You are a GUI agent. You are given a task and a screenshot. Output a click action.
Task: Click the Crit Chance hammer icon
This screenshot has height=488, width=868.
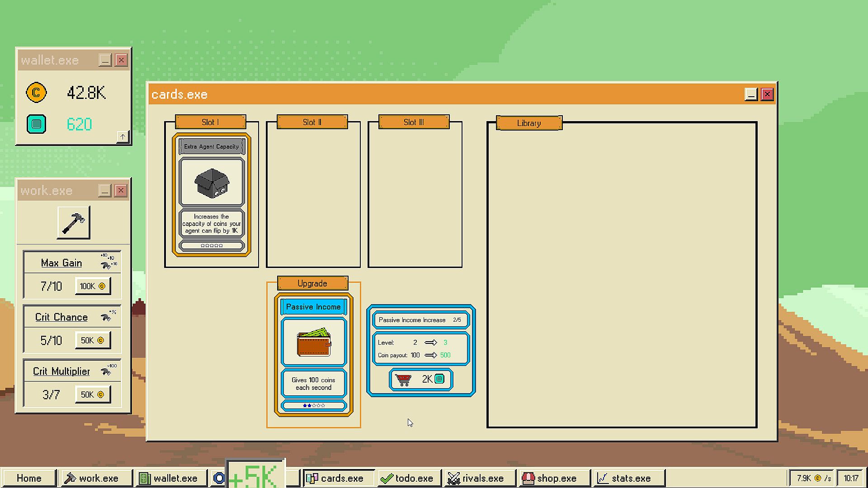tap(108, 316)
